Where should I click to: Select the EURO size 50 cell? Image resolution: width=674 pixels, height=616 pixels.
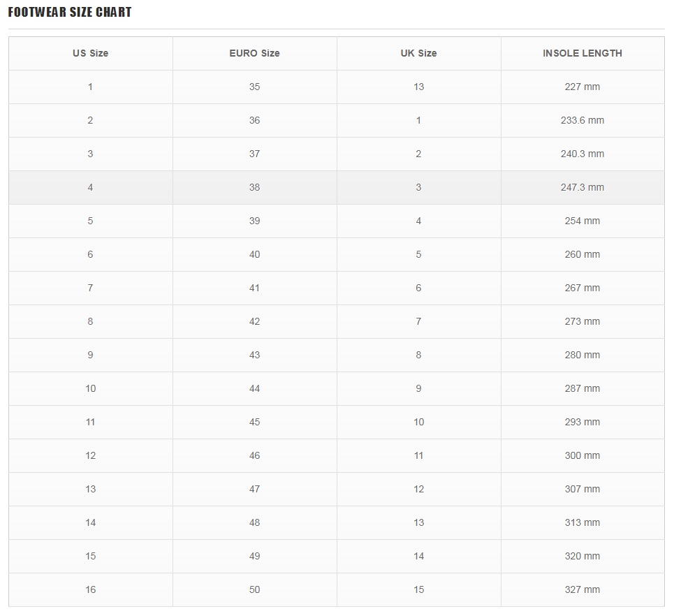[x=255, y=589]
